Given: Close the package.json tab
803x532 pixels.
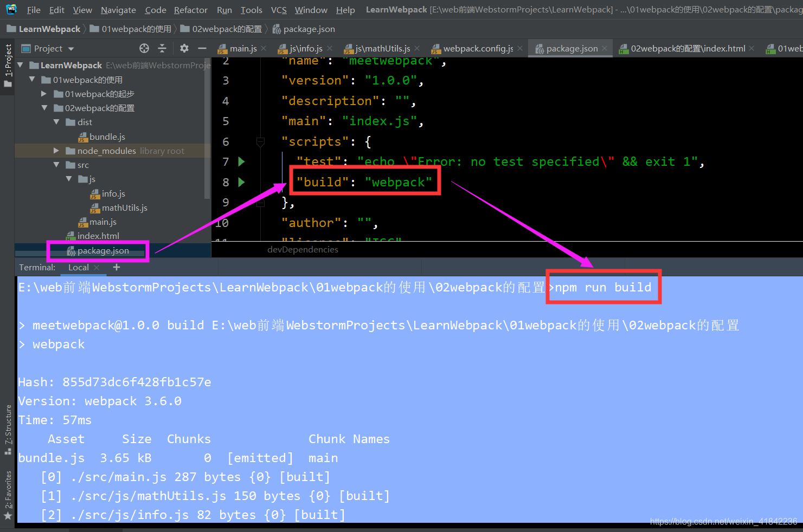Looking at the screenshot, I should 605,48.
